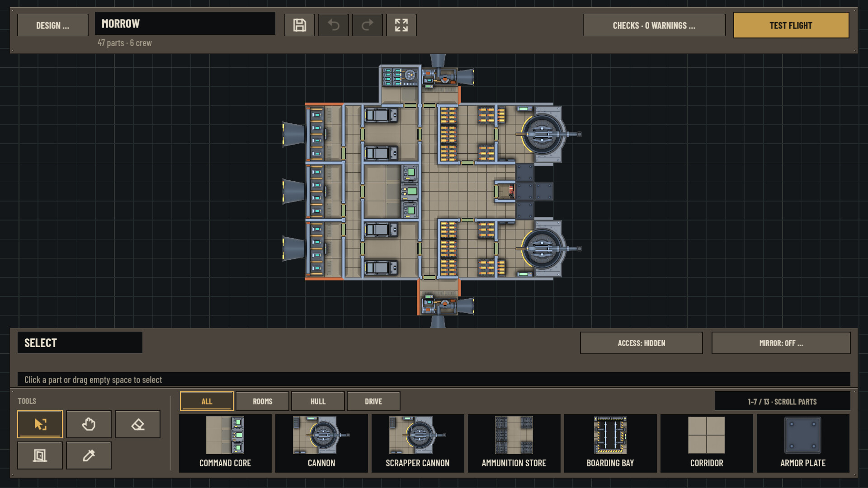Pick the Corridor part
The image size is (868, 488).
point(707,443)
